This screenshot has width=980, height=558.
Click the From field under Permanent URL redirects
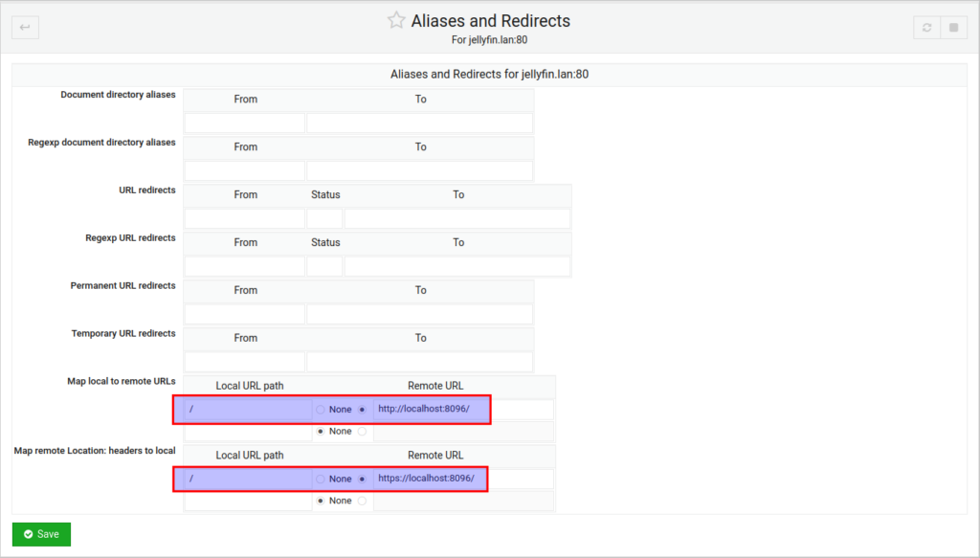pyautogui.click(x=245, y=314)
